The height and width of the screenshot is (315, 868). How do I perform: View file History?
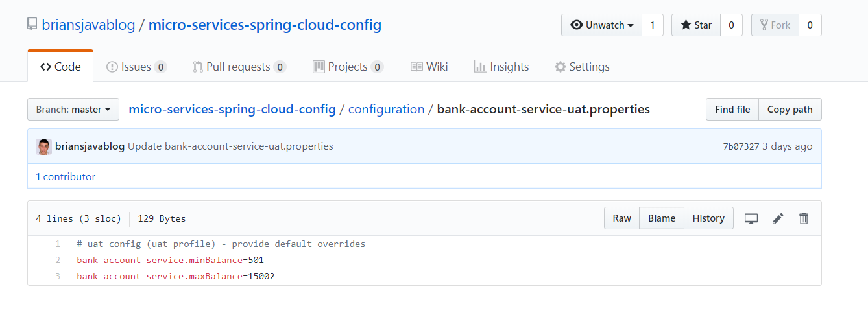pos(708,218)
